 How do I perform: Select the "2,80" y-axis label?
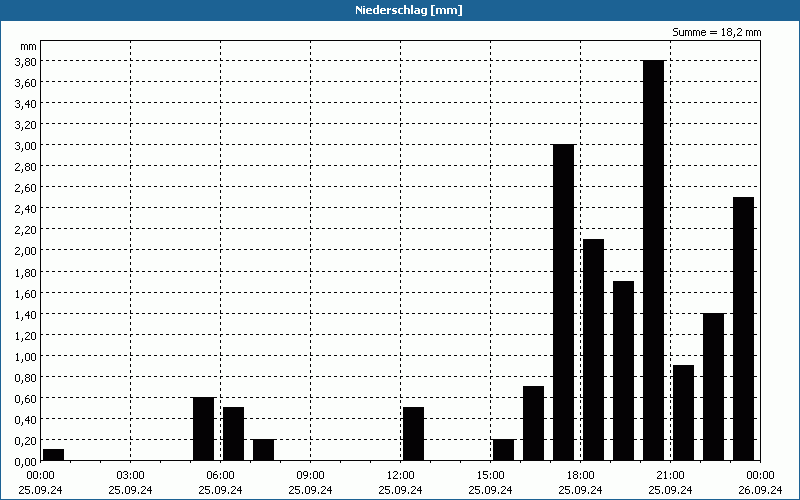[x=28, y=167]
